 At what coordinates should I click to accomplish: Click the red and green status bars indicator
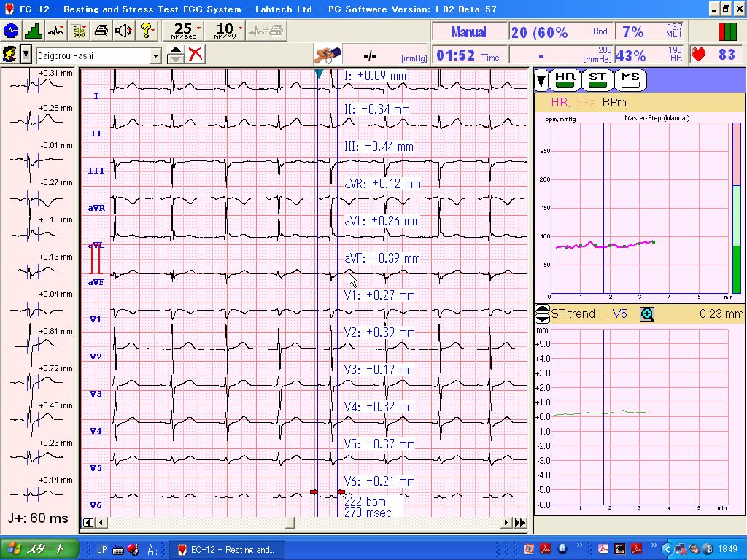point(727,32)
